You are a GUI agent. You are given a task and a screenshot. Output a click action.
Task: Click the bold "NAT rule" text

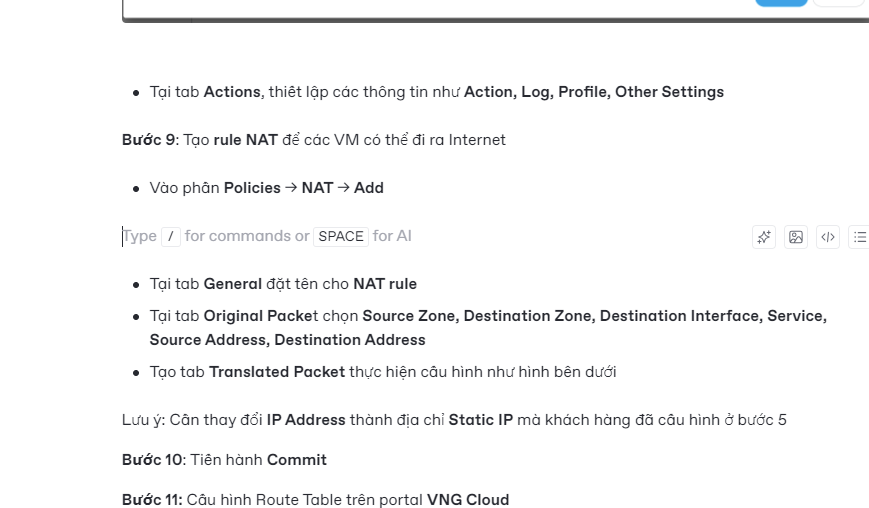point(385,284)
